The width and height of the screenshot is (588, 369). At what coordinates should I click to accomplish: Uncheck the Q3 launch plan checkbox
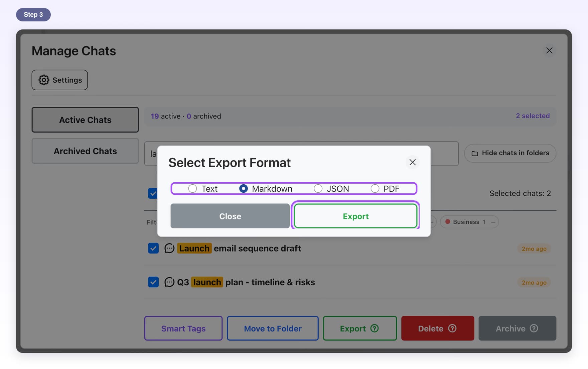pyautogui.click(x=153, y=282)
